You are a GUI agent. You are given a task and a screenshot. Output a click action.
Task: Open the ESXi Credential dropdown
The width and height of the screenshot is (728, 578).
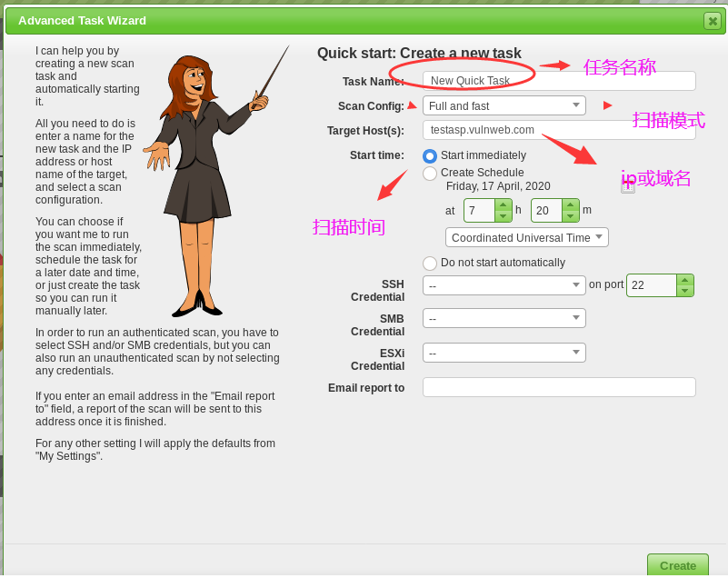pyautogui.click(x=504, y=353)
